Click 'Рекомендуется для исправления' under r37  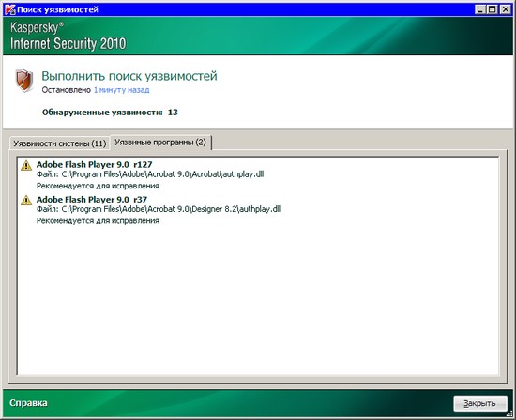98,220
